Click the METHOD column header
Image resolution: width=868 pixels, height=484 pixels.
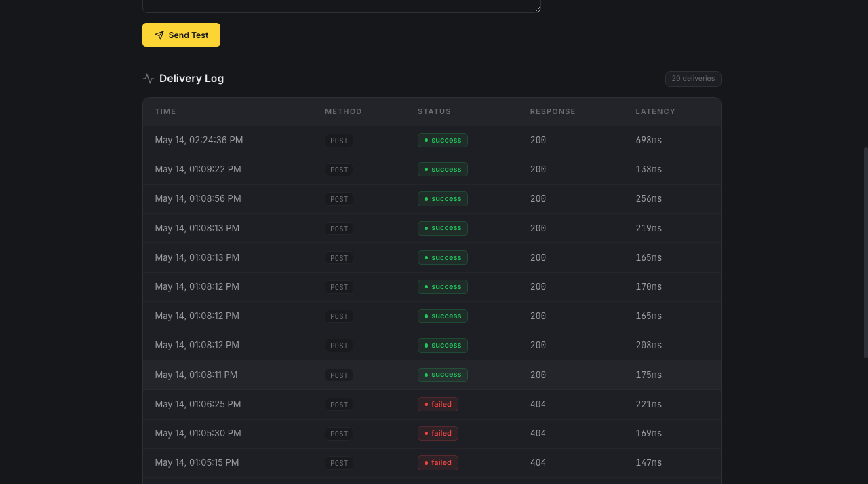pos(343,111)
